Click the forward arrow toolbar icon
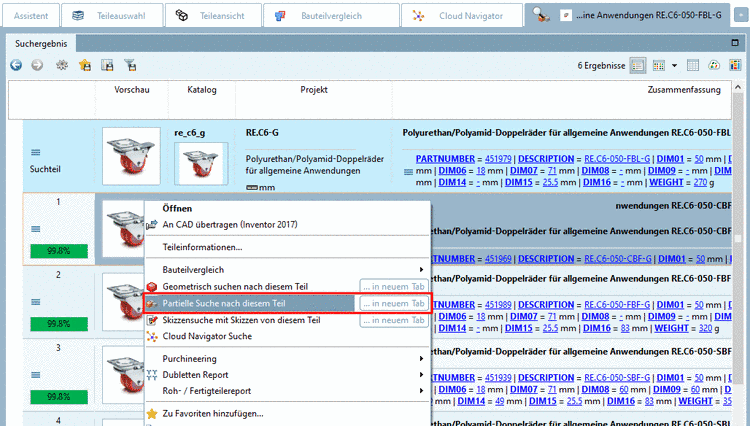 [x=37, y=65]
